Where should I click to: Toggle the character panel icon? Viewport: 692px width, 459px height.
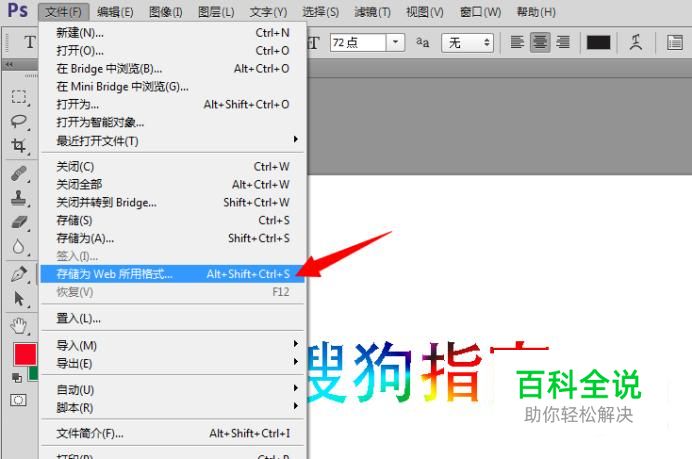coord(675,43)
